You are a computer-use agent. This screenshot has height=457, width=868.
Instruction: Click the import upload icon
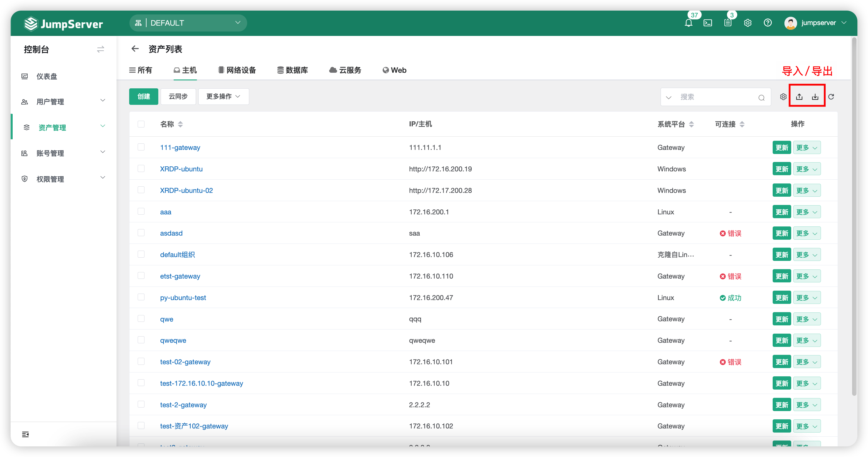[x=799, y=97]
